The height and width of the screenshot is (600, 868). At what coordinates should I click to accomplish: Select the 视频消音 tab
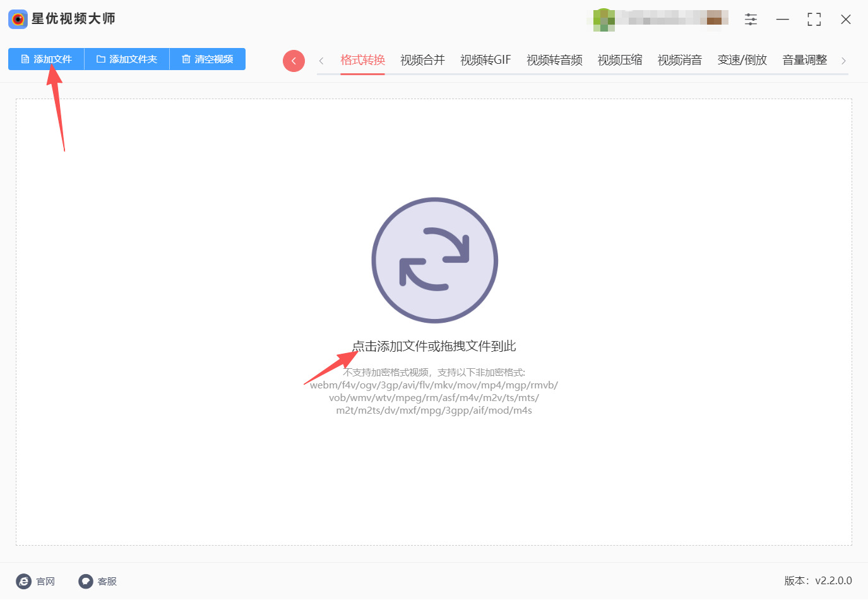pos(680,60)
